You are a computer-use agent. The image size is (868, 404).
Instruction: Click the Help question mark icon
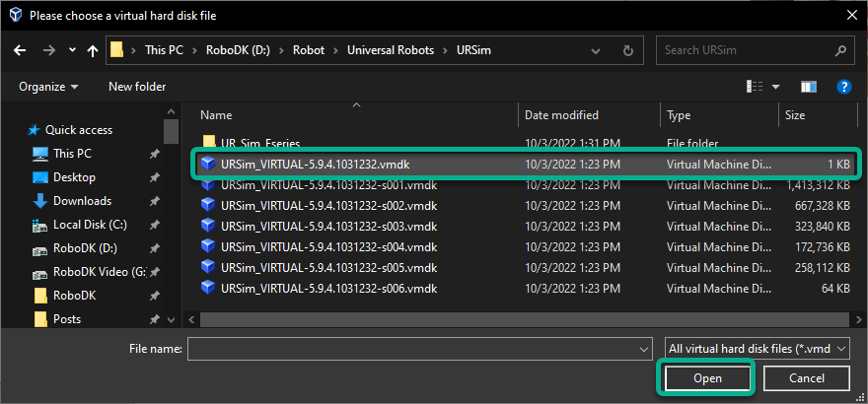843,87
